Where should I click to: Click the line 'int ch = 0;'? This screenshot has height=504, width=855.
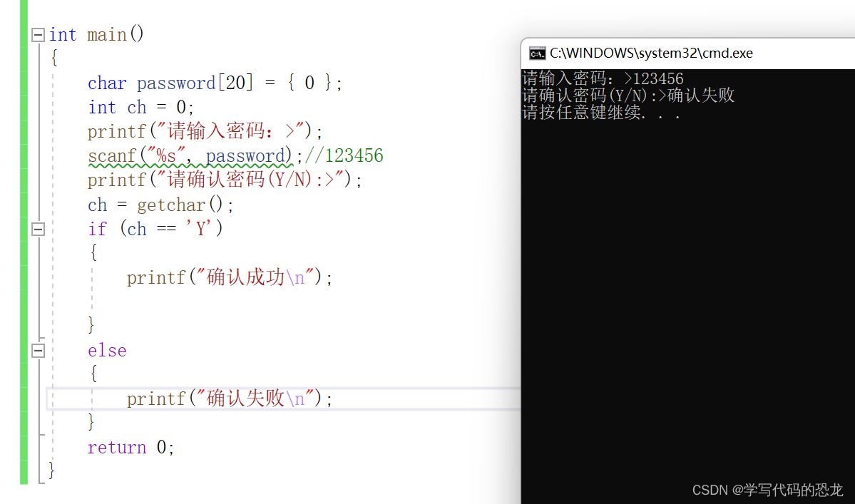(x=140, y=107)
